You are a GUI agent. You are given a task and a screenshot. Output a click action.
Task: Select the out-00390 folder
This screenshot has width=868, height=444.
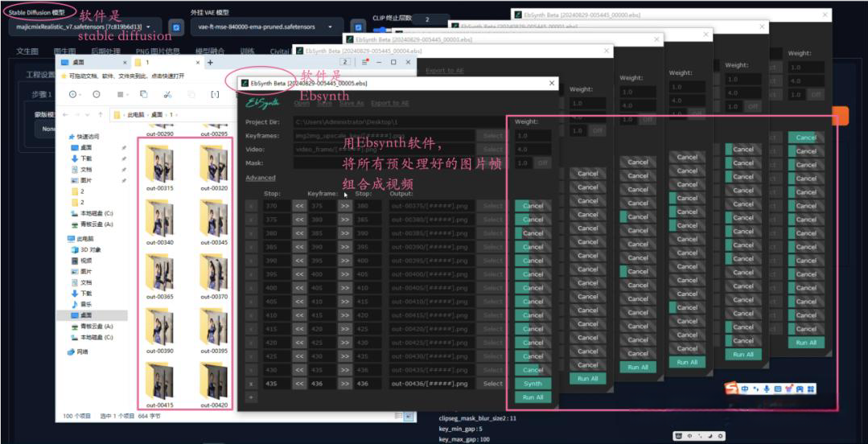click(x=159, y=331)
